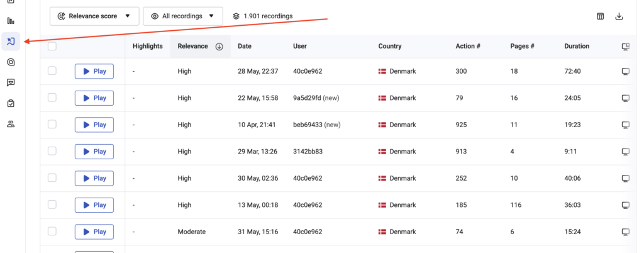Click the date 30 May, 02:36
Viewport: 644px width, 253px height.
(258, 178)
